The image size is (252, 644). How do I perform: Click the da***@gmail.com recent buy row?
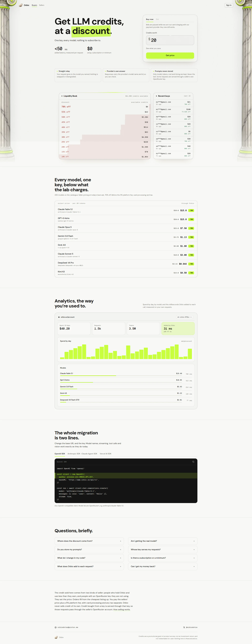coord(173,118)
